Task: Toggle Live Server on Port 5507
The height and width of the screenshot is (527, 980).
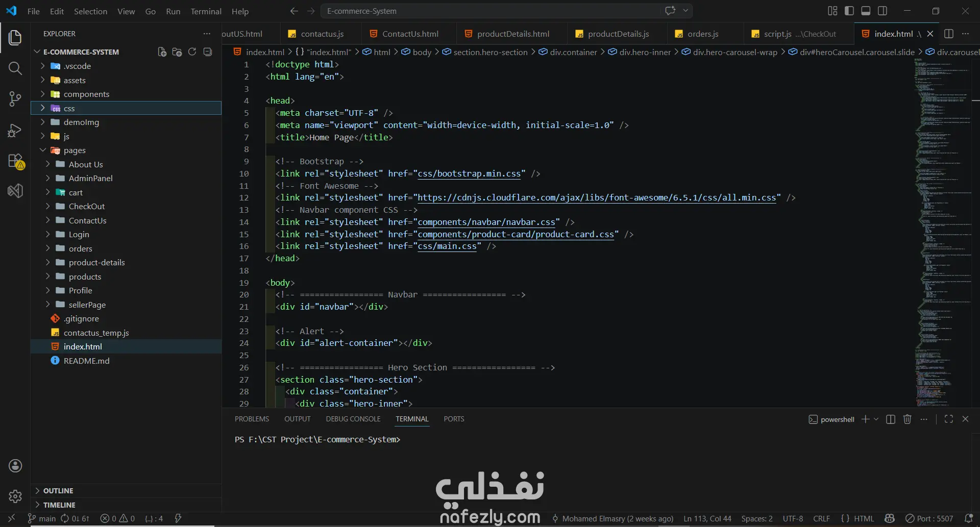Action: click(x=929, y=519)
